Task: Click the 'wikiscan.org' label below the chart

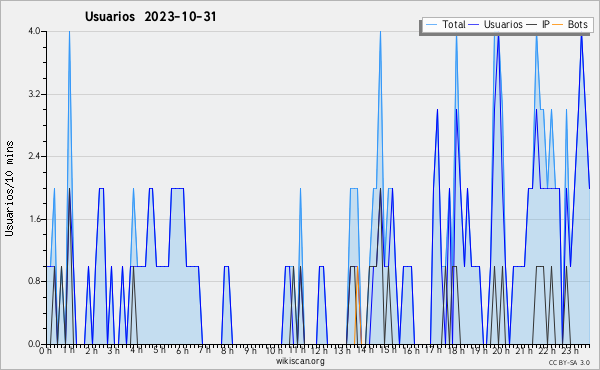Action: tap(300, 361)
